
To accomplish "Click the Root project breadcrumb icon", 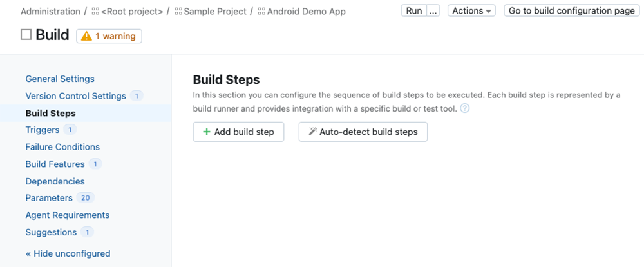I will (95, 12).
